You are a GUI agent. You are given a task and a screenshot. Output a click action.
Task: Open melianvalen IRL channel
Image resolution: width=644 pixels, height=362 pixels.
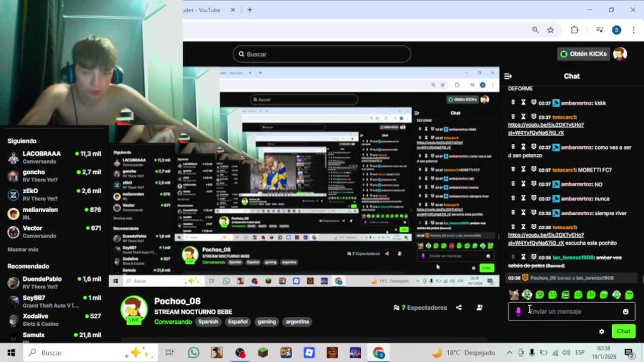tap(54, 213)
